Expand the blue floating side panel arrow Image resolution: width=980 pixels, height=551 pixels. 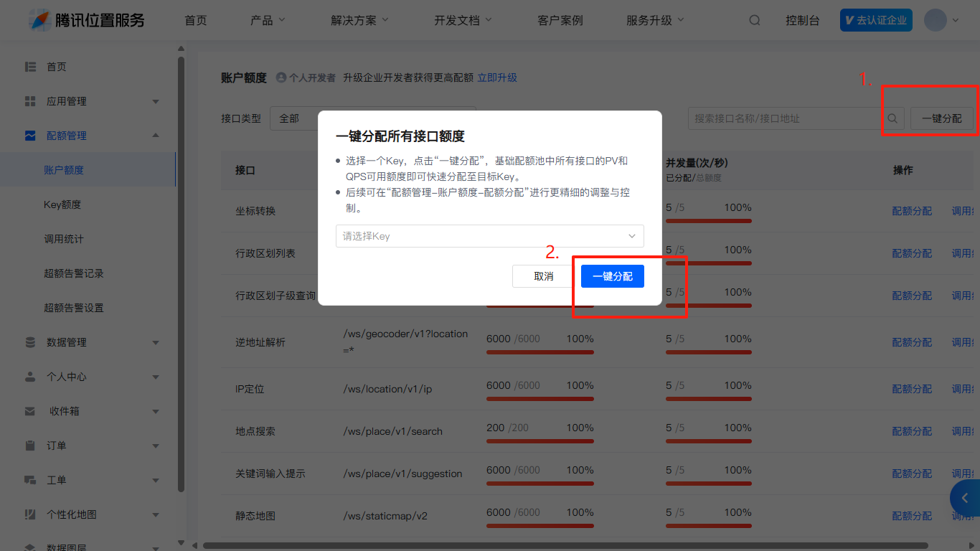point(965,498)
